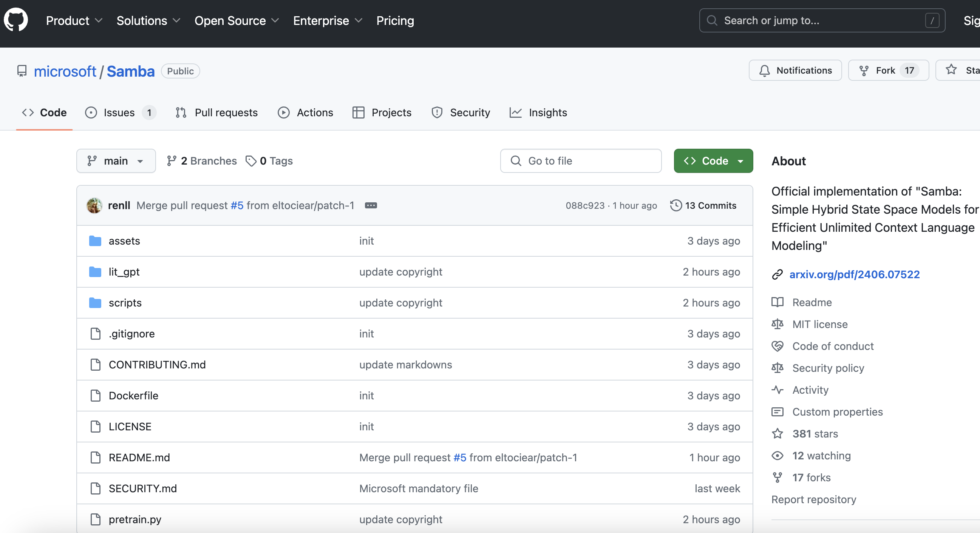The height and width of the screenshot is (533, 980).
Task: View the 12 watching list
Action: point(821,456)
